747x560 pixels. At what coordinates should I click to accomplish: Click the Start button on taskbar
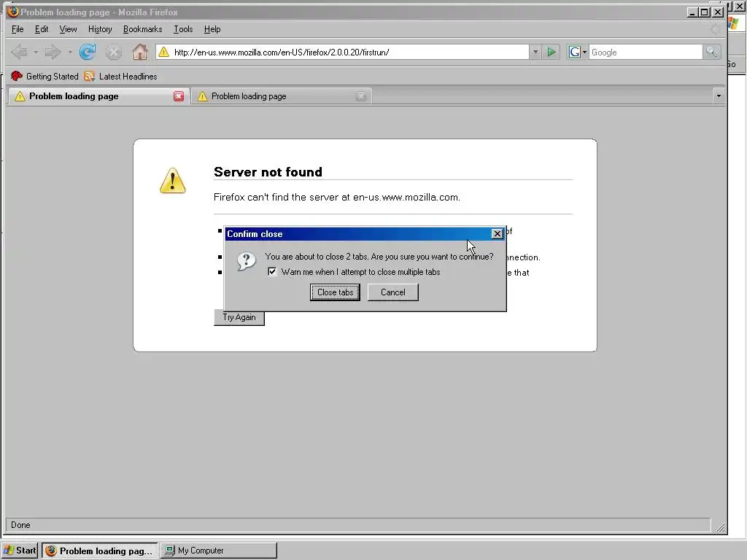click(x=20, y=551)
